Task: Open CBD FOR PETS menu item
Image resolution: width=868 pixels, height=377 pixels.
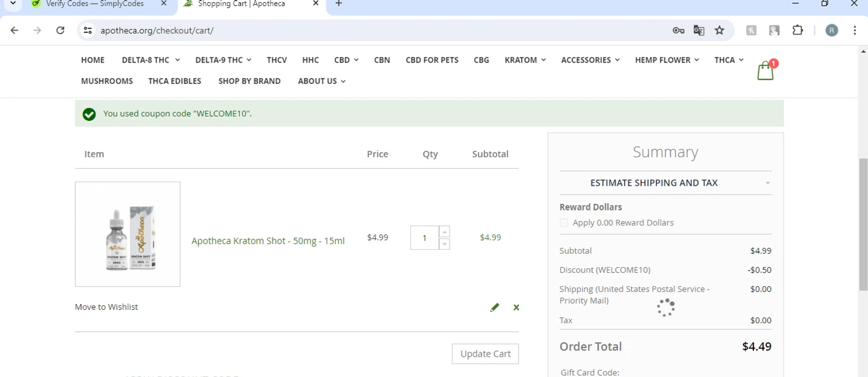Action: (x=432, y=60)
